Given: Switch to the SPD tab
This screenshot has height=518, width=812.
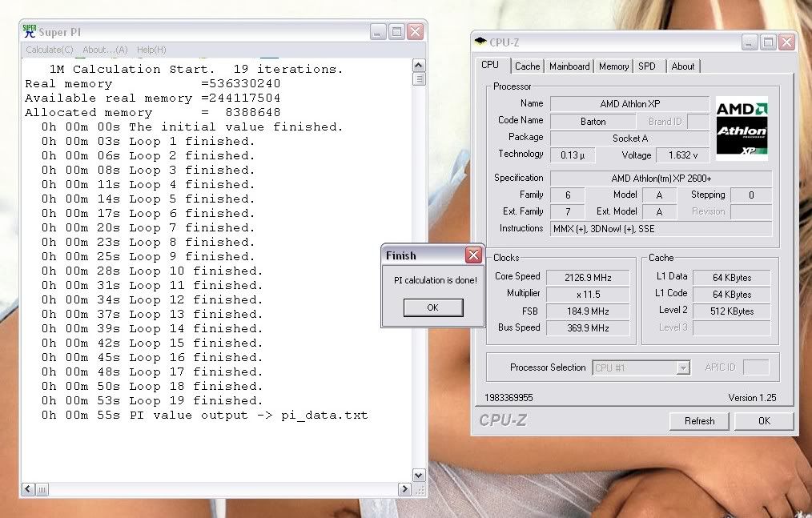Looking at the screenshot, I should 647,66.
